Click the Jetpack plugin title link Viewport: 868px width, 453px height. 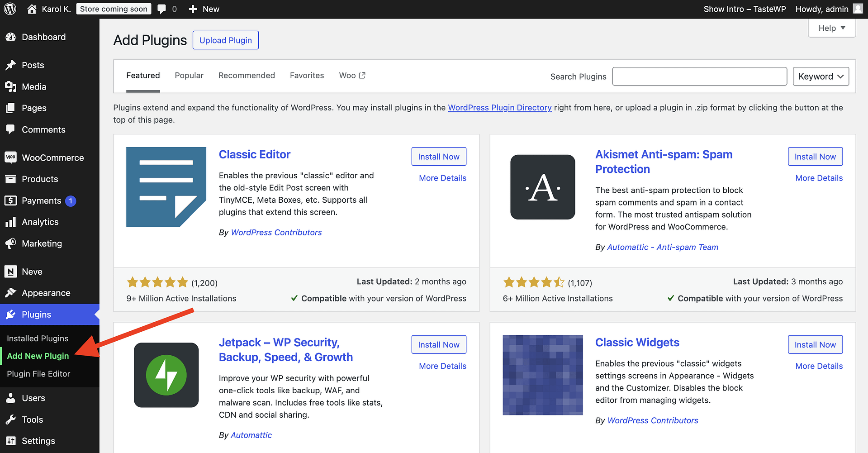click(286, 350)
